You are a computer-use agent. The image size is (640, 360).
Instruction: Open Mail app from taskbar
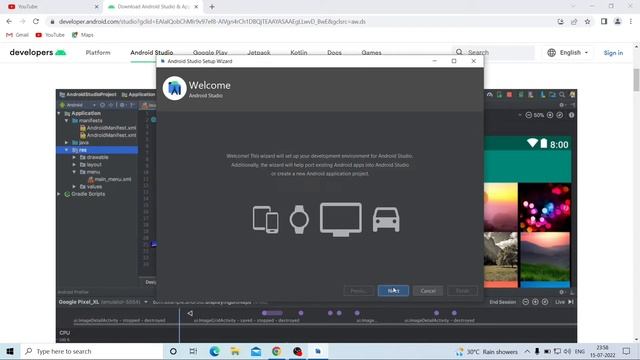[x=256, y=351]
